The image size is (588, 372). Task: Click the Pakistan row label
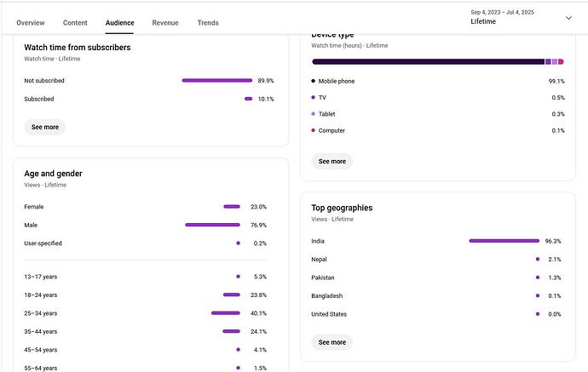pos(322,278)
